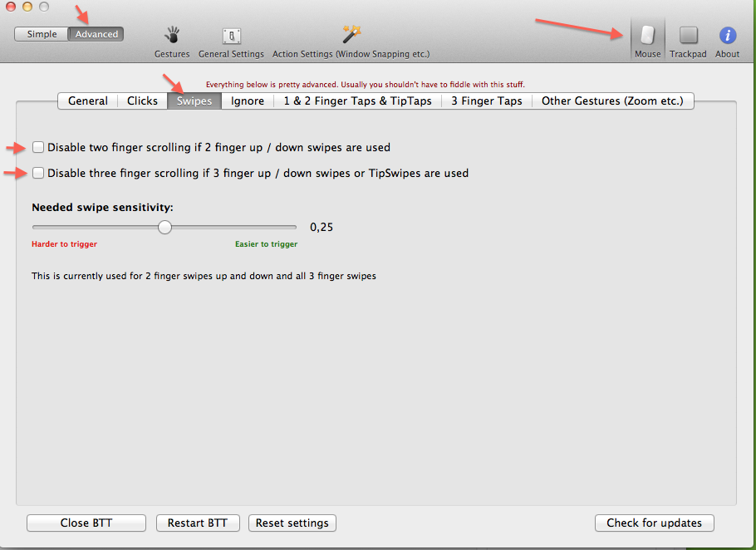Click the red advanced warning text
Screen dimensions: 756x550
365,85
